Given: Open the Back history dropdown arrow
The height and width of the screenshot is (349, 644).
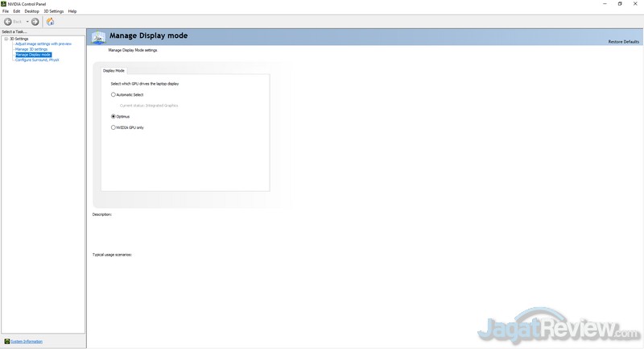Looking at the screenshot, I should pos(27,22).
